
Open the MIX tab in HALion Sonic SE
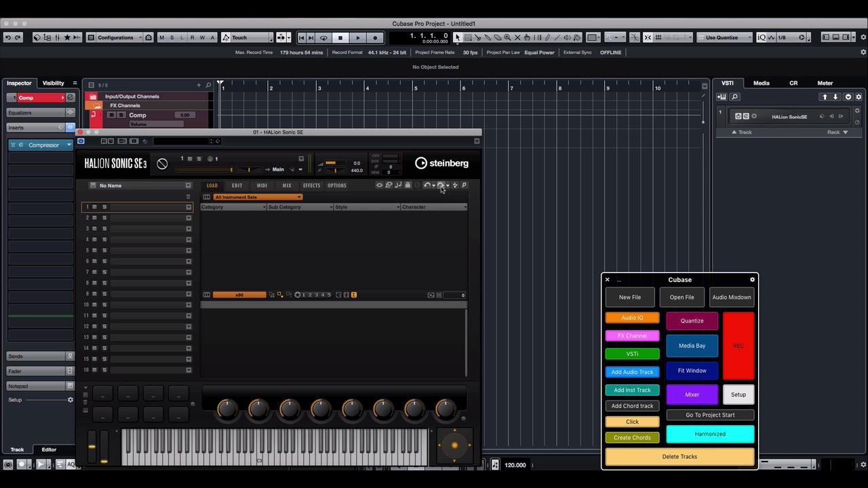(x=287, y=185)
